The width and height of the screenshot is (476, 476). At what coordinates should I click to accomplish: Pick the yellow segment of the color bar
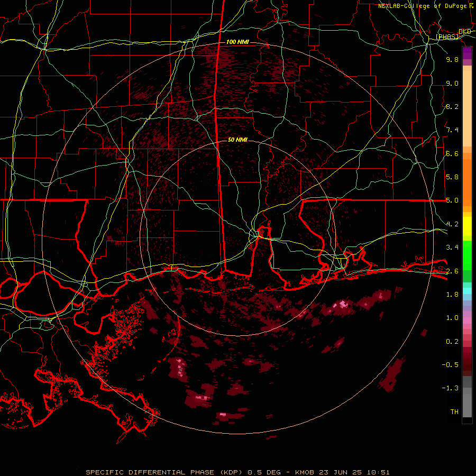[467, 226]
